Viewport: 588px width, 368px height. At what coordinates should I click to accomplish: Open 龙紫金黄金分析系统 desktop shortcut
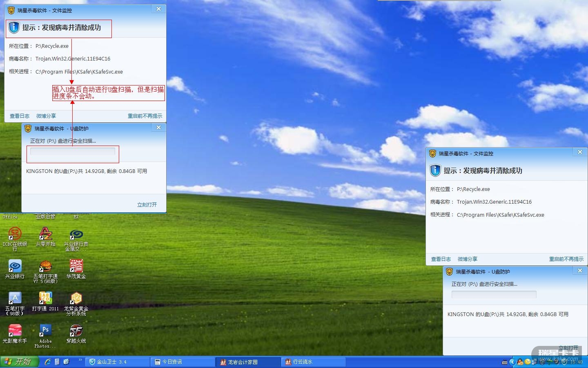point(76,304)
